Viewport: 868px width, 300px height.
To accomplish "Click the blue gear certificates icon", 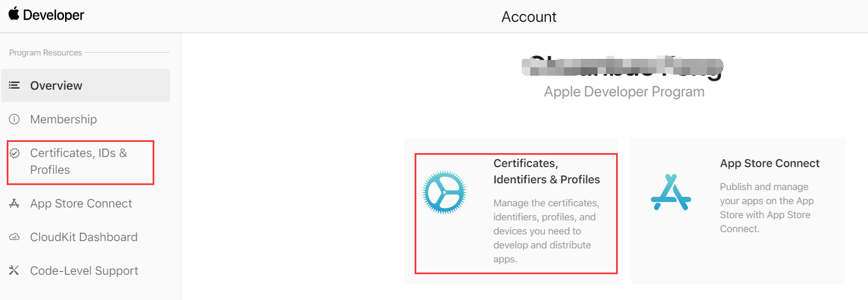I will pos(444,192).
